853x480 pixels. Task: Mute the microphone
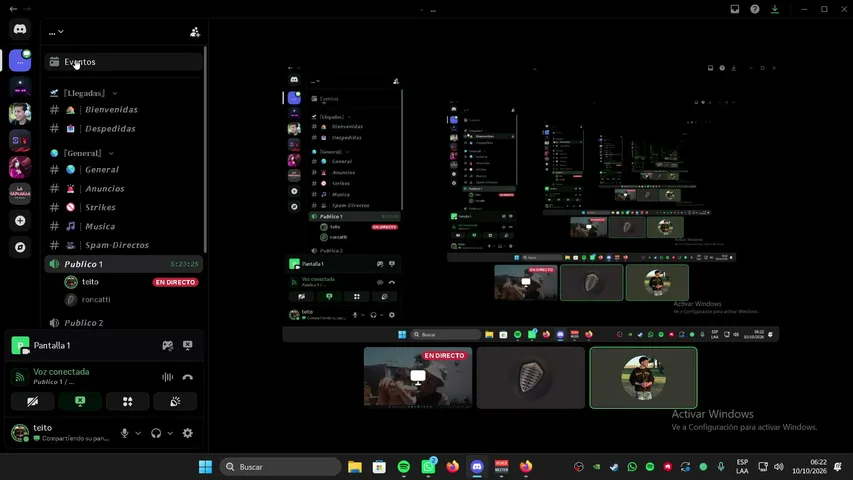pos(125,433)
